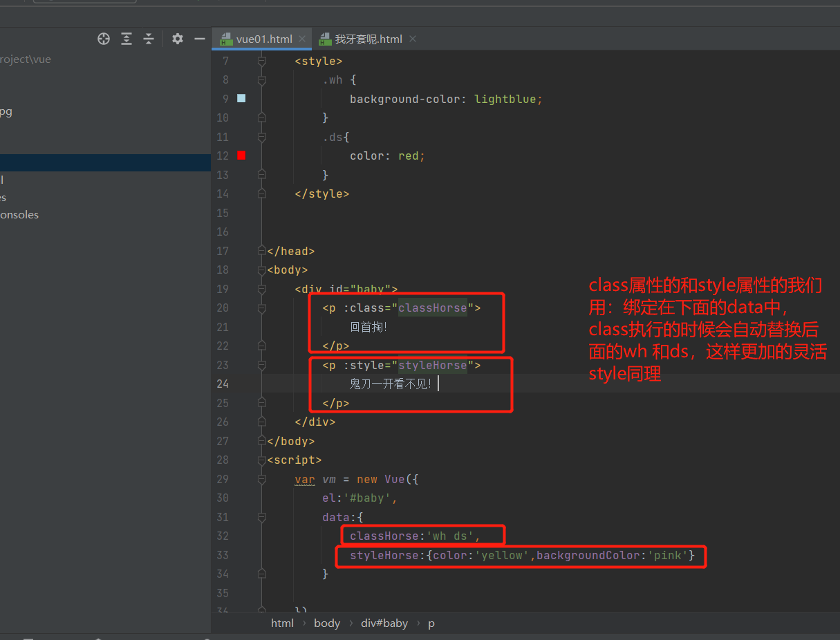Hide the project panel with minus icon
This screenshot has height=640, width=840.
(200, 39)
